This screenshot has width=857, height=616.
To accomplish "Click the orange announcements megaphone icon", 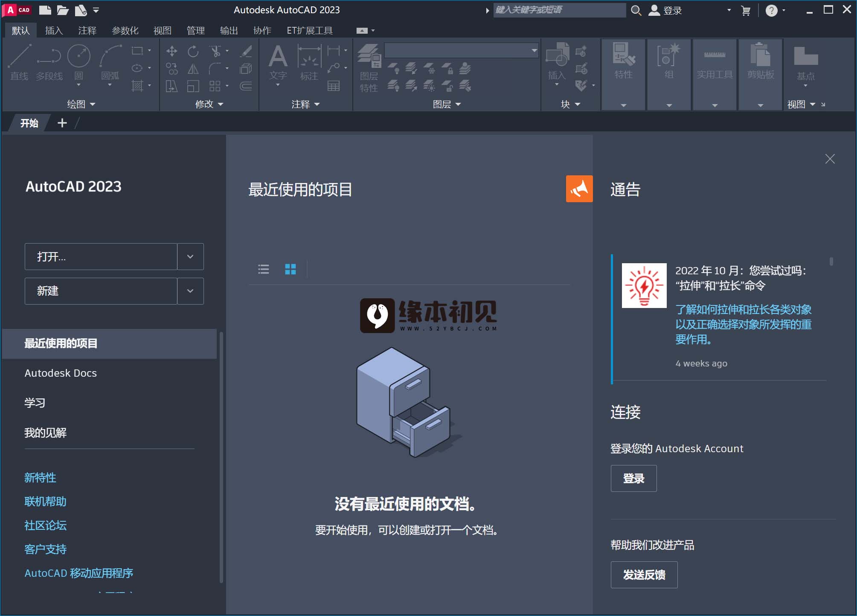I will (579, 189).
